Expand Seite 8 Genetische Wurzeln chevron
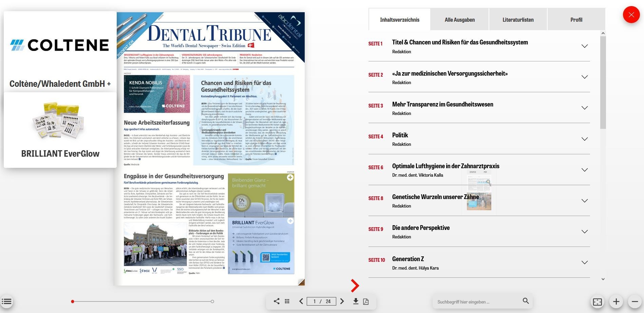This screenshot has width=644, height=313. [584, 201]
